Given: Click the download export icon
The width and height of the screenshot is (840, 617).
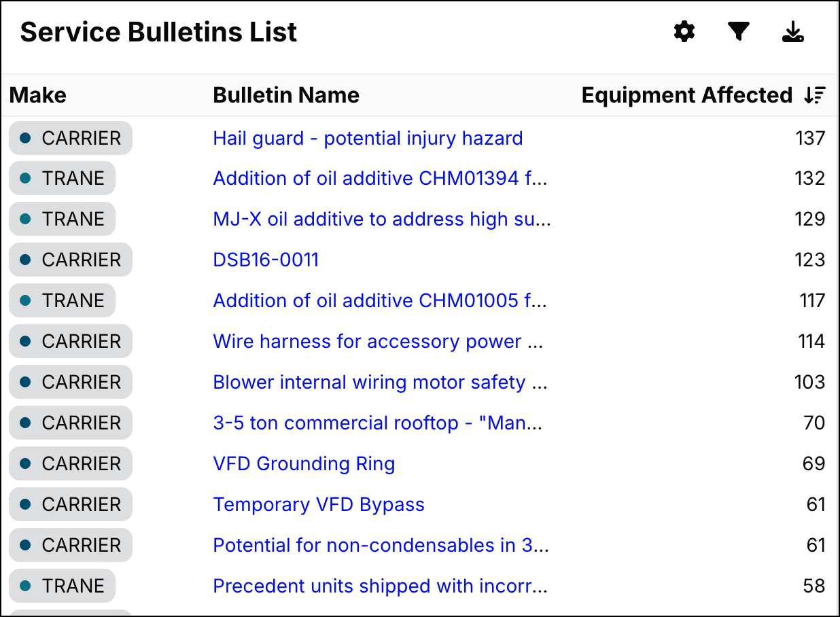Looking at the screenshot, I should (792, 31).
